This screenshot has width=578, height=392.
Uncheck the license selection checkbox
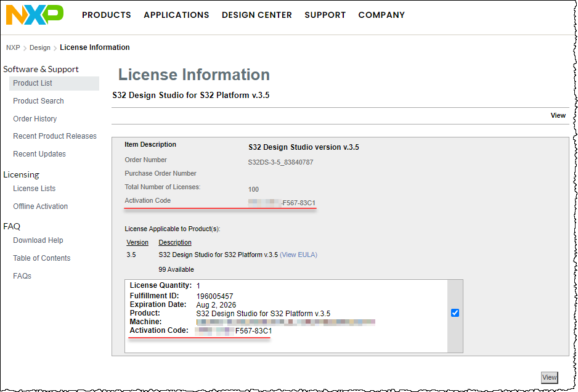click(x=455, y=312)
